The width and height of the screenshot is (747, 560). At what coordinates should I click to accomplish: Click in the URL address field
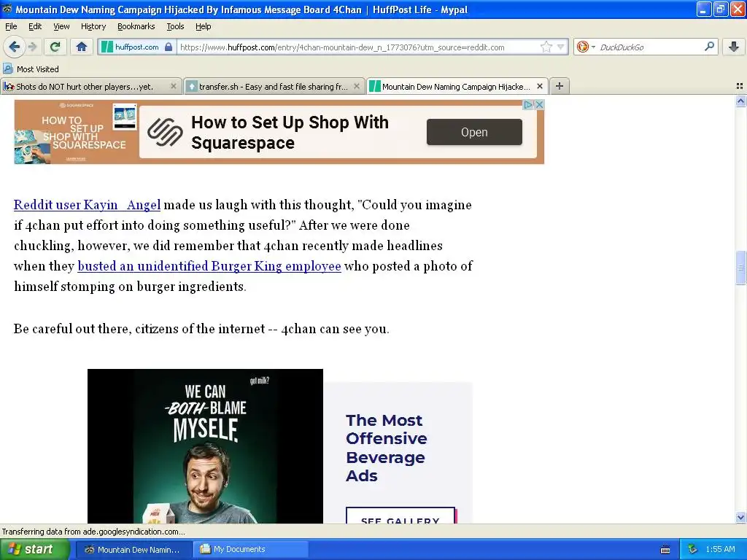pos(358,47)
